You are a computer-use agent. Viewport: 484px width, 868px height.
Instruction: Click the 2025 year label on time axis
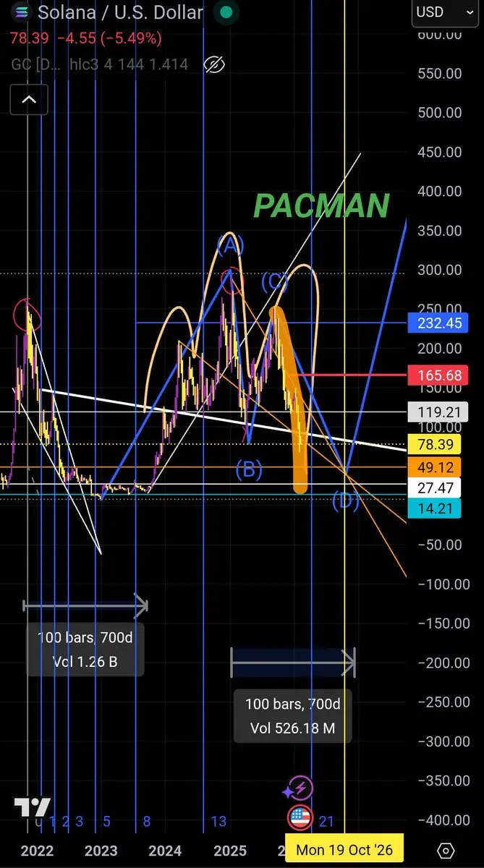pyautogui.click(x=230, y=850)
